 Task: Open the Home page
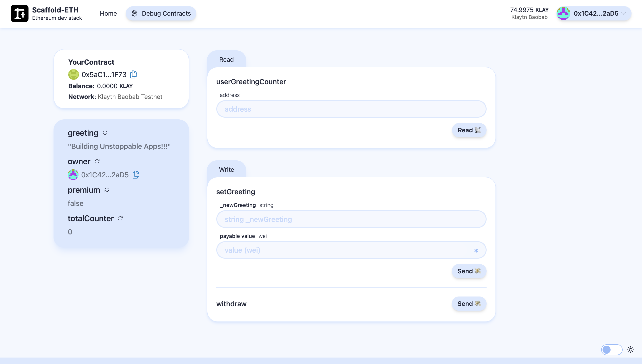click(x=108, y=14)
